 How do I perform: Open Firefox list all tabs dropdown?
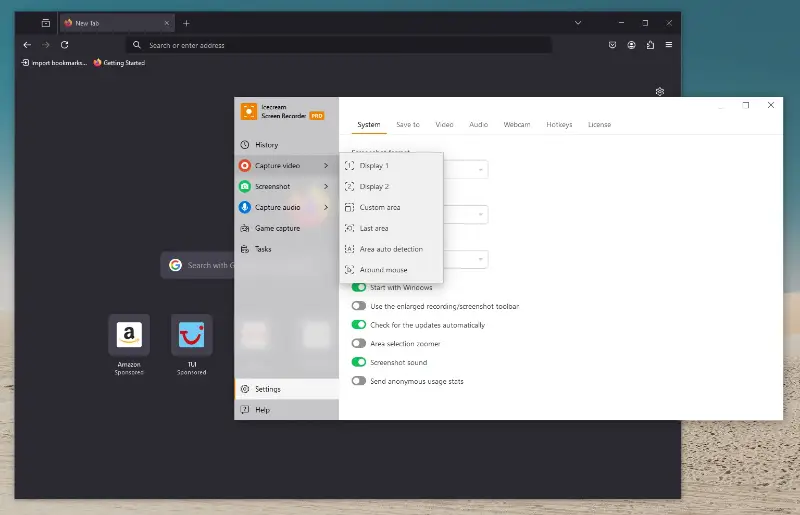point(578,23)
